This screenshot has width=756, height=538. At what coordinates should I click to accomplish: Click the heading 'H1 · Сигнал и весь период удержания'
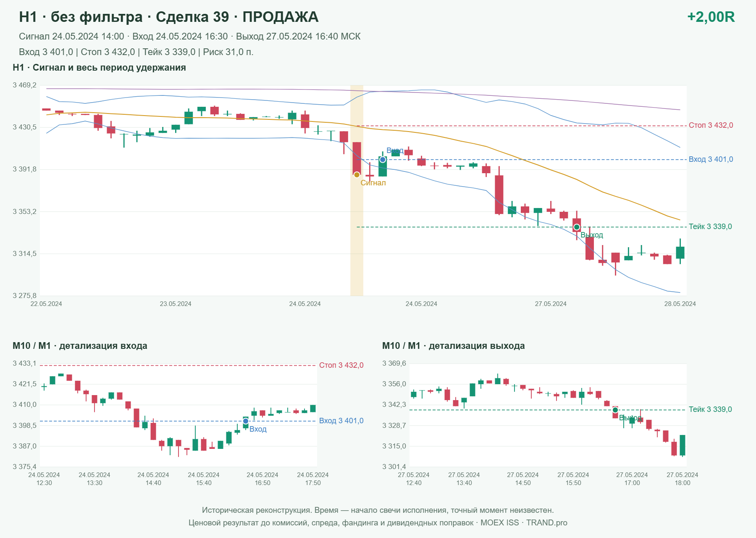click(x=99, y=68)
